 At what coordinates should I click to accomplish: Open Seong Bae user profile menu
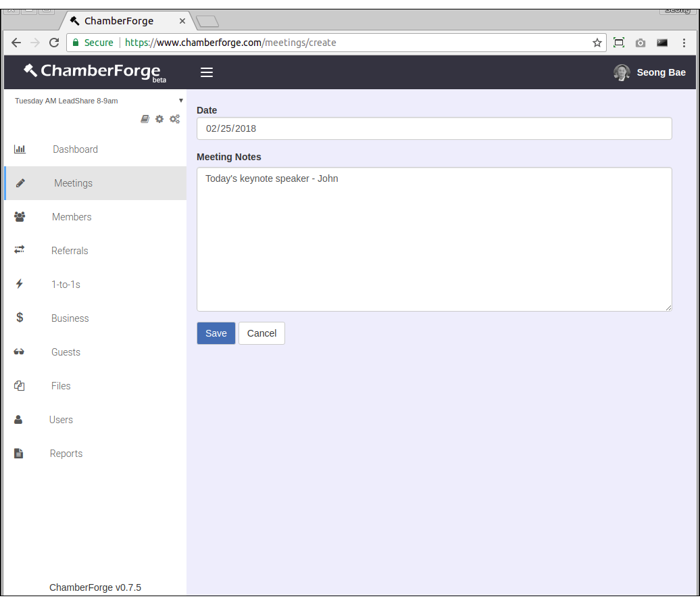point(649,72)
